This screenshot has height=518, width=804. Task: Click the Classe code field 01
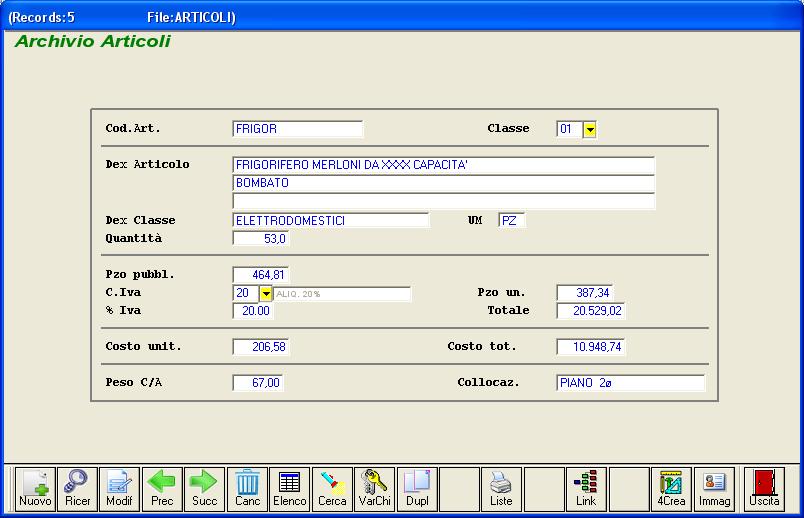(x=570, y=129)
